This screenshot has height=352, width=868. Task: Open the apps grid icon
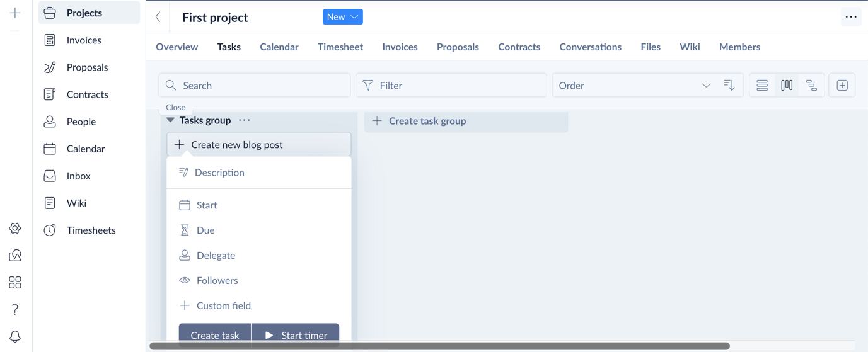(x=15, y=282)
